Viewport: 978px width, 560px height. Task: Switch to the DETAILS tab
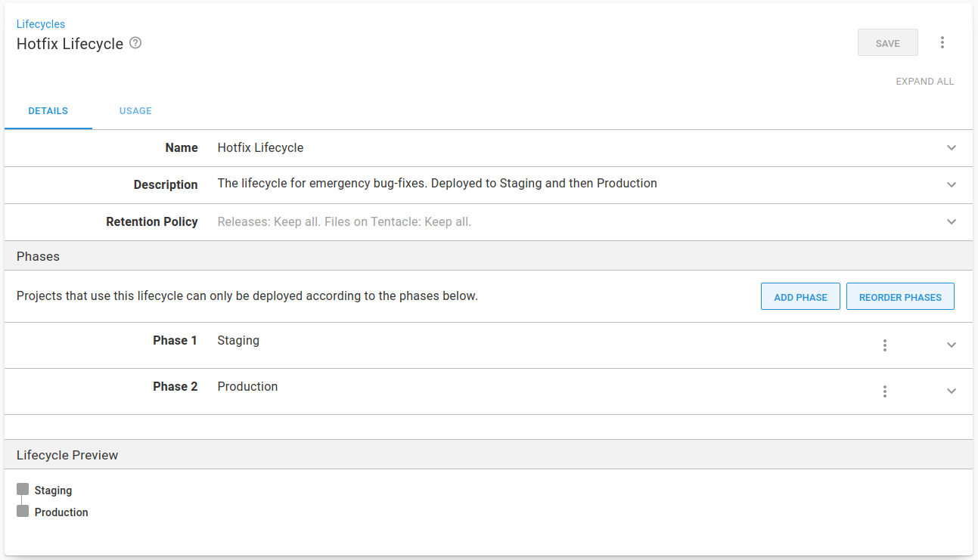(48, 110)
